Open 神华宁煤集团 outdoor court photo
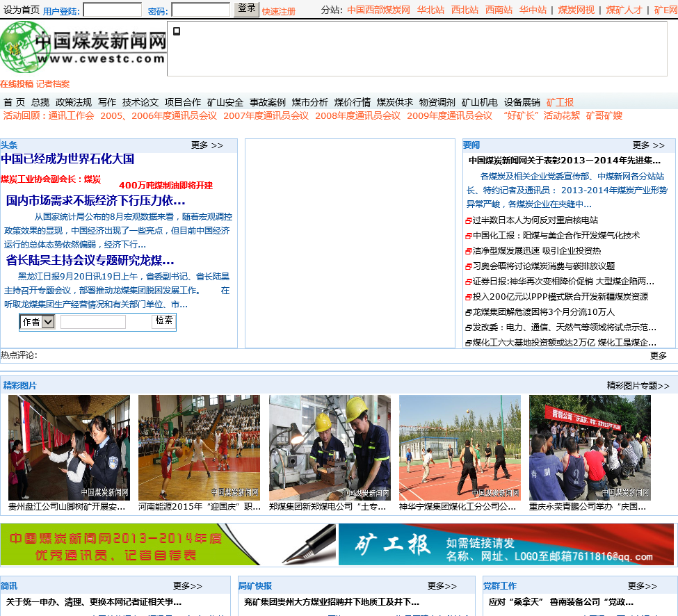 coord(460,448)
